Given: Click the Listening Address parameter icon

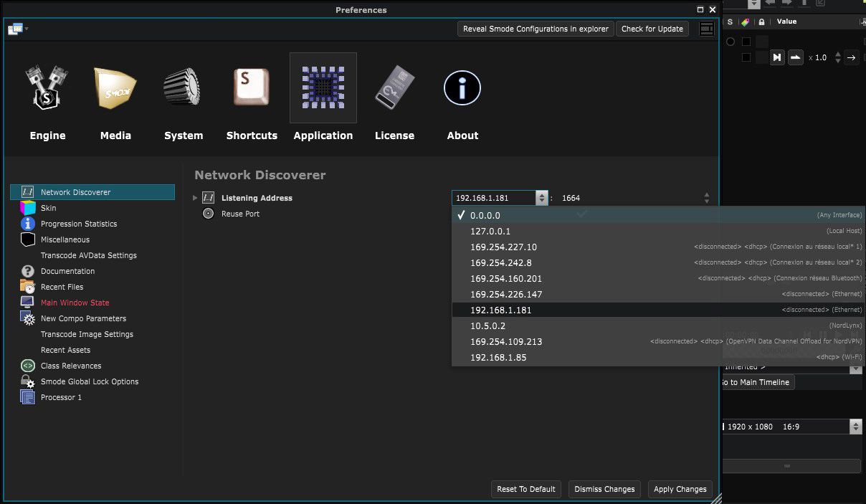Looking at the screenshot, I should (209, 198).
